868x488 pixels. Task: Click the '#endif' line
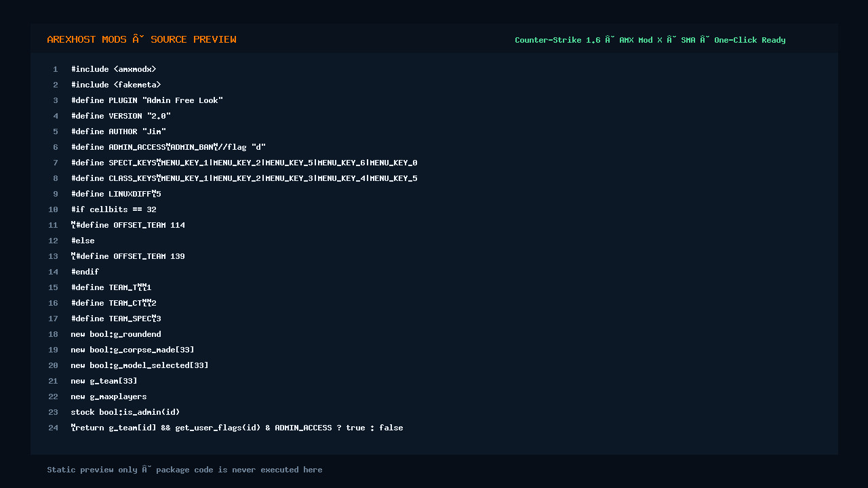[x=85, y=272]
